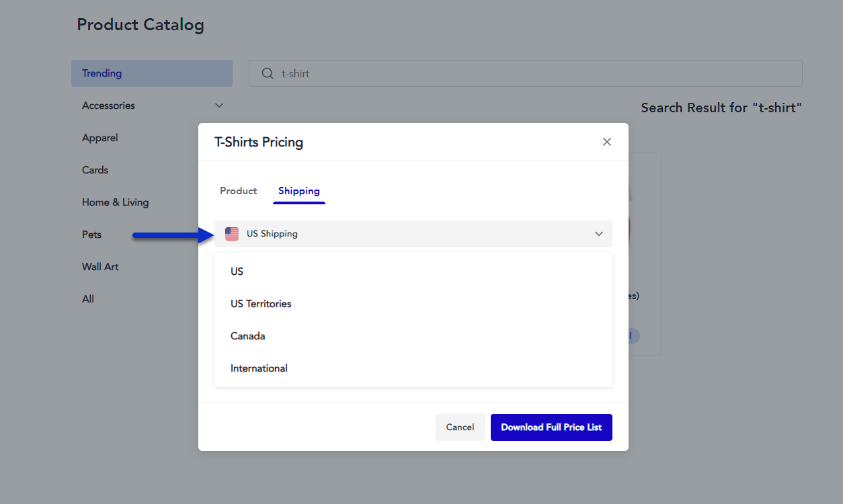The image size is (843, 504).
Task: Switch to the Product tab
Action: 238,191
